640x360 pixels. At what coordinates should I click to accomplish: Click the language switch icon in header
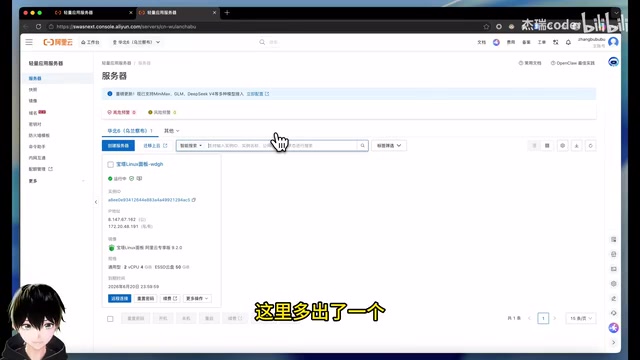coord(556,42)
